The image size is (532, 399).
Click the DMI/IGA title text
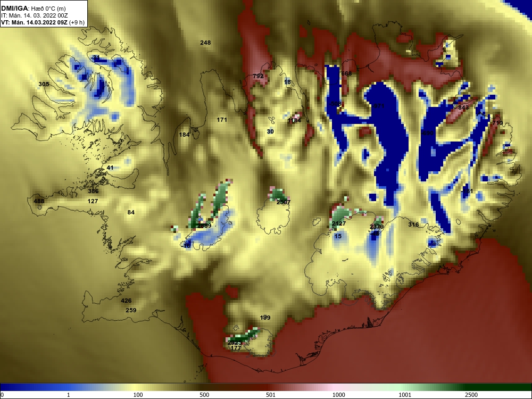pyautogui.click(x=14, y=8)
